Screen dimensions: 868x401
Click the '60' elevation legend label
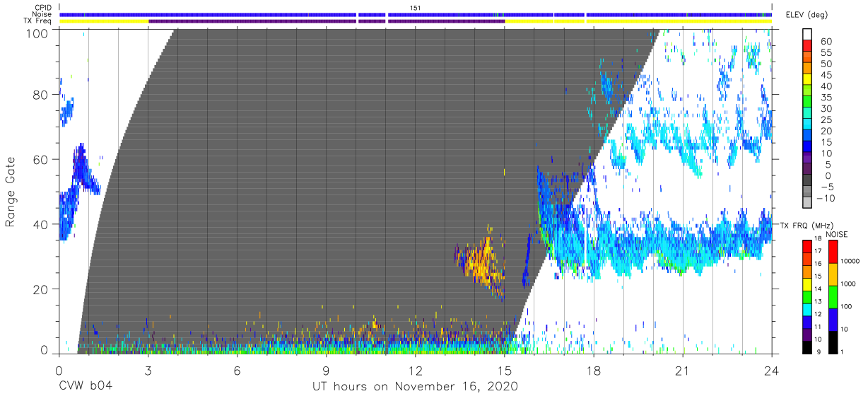825,42
